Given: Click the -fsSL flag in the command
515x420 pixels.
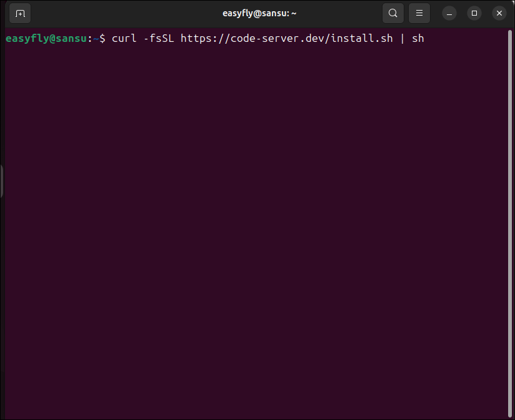Looking at the screenshot, I should (159, 38).
